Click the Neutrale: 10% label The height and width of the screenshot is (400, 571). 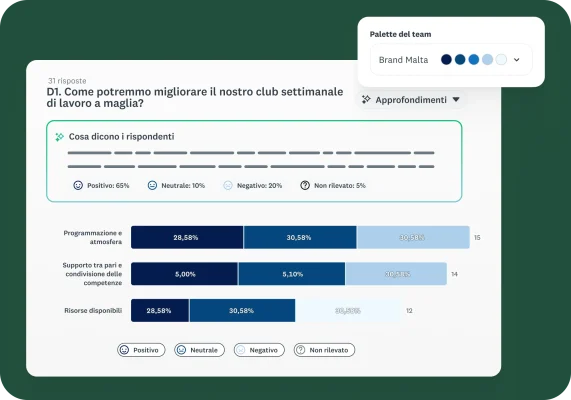pyautogui.click(x=183, y=185)
